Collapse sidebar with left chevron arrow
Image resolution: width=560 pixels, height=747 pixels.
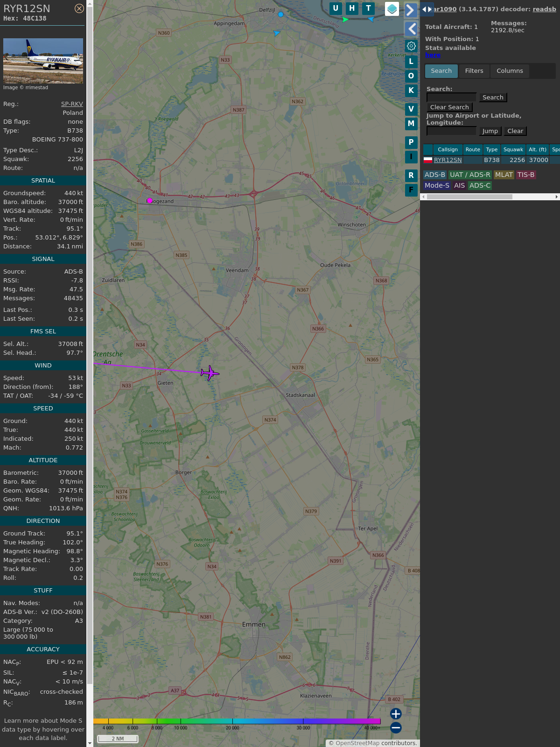click(411, 29)
